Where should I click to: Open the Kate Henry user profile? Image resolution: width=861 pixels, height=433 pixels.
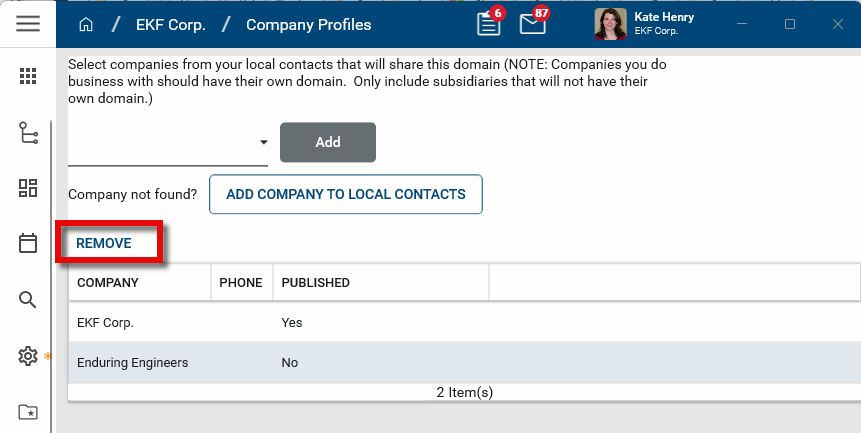(647, 24)
